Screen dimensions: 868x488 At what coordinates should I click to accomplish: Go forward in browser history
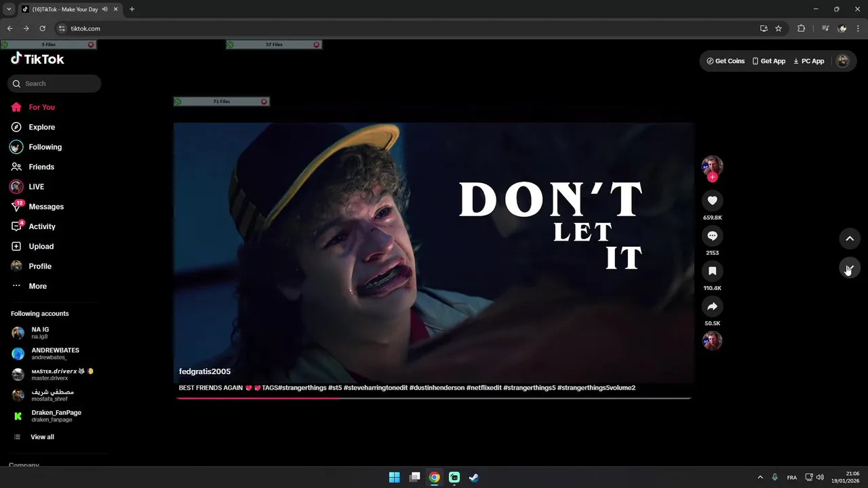pyautogui.click(x=26, y=28)
